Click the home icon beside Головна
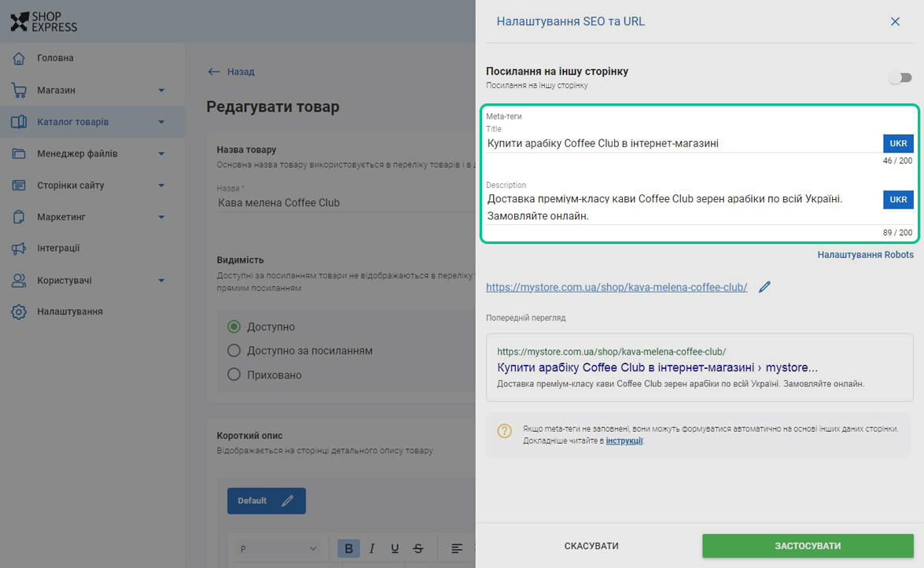The height and width of the screenshot is (568, 924). [19, 58]
